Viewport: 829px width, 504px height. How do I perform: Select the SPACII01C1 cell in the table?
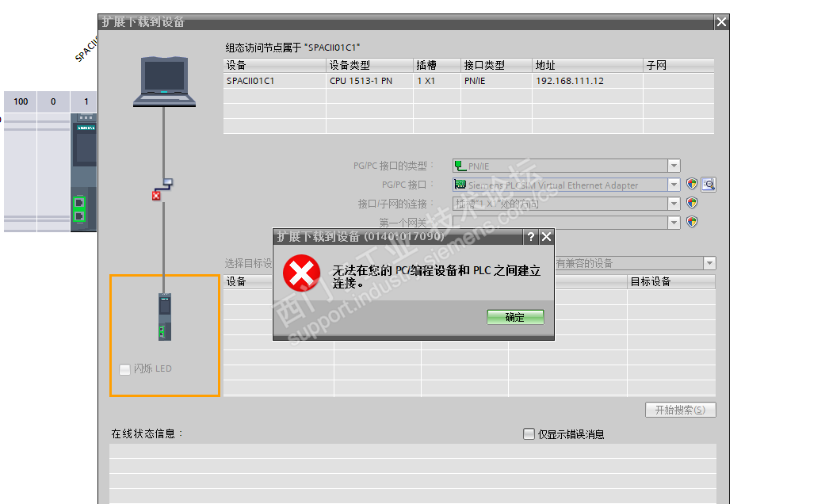[274, 81]
